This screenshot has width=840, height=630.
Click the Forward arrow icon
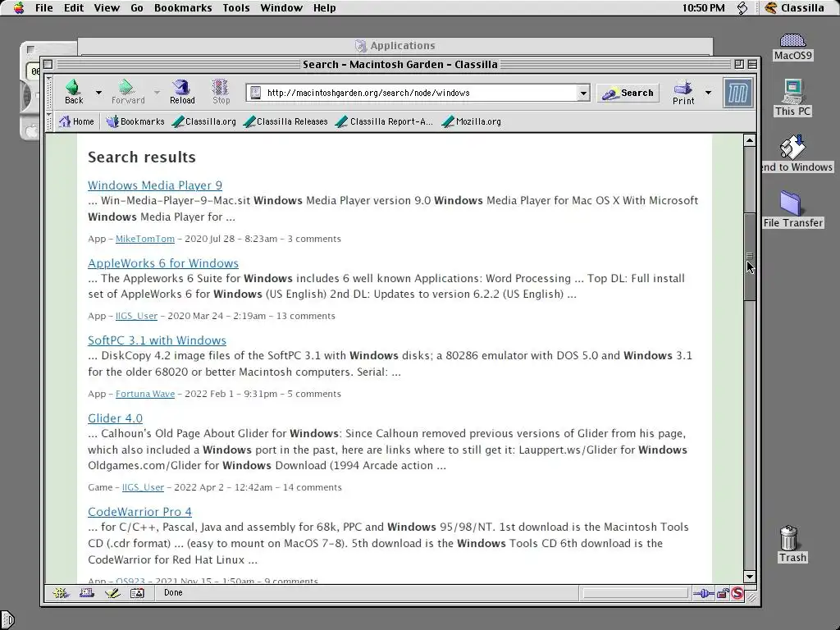click(126, 87)
